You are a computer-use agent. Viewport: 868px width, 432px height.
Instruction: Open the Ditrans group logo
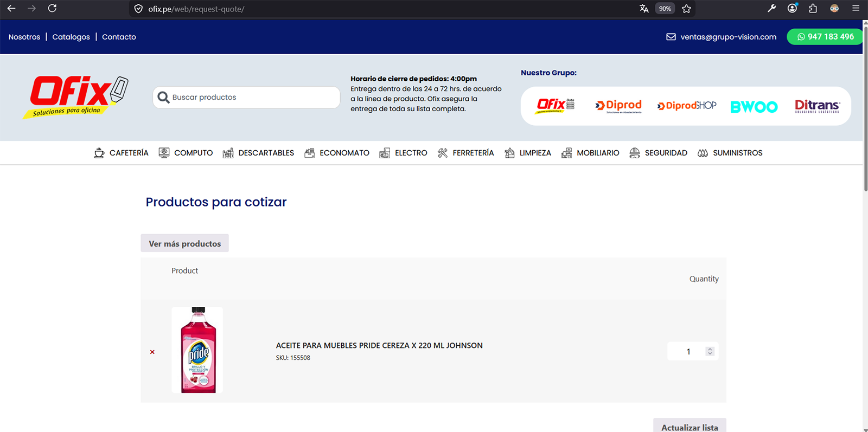[818, 106]
